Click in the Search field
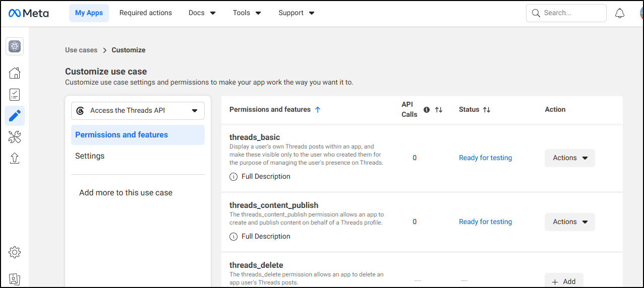Image resolution: width=644 pixels, height=288 pixels. pyautogui.click(x=566, y=13)
